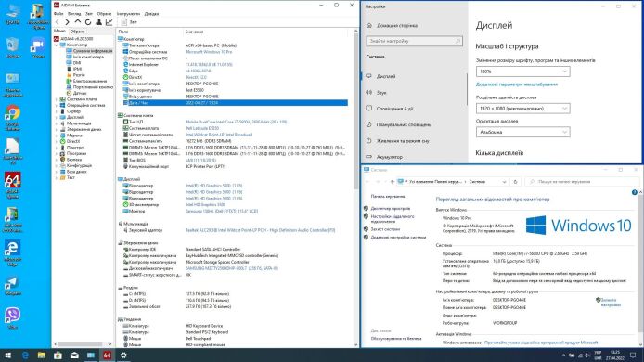Click the AIDA64 back navigation arrow
The image size is (644, 362).
coord(58,22)
